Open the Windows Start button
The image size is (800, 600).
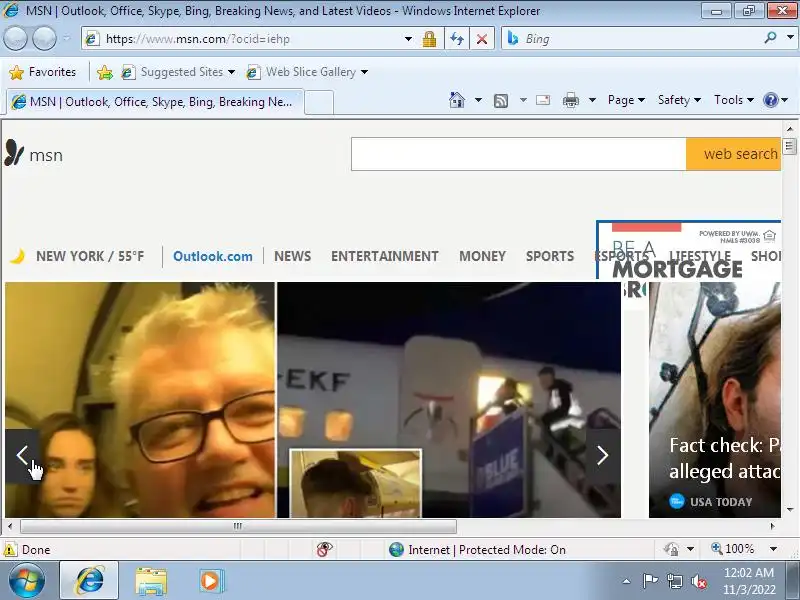26,581
